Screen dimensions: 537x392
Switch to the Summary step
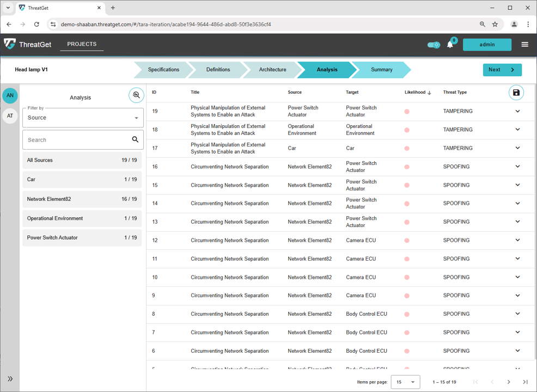[381, 70]
